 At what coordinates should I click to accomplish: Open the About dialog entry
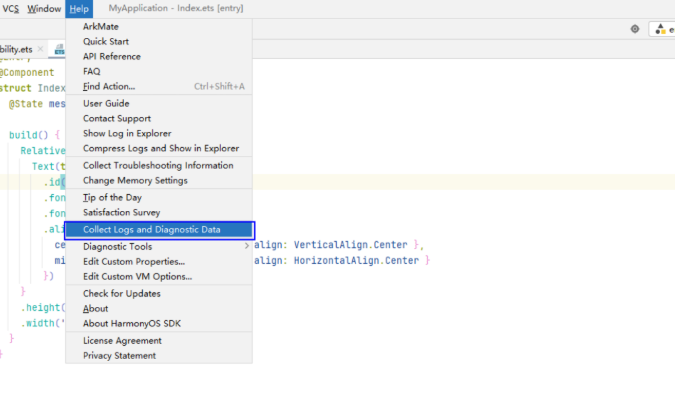coord(159,309)
